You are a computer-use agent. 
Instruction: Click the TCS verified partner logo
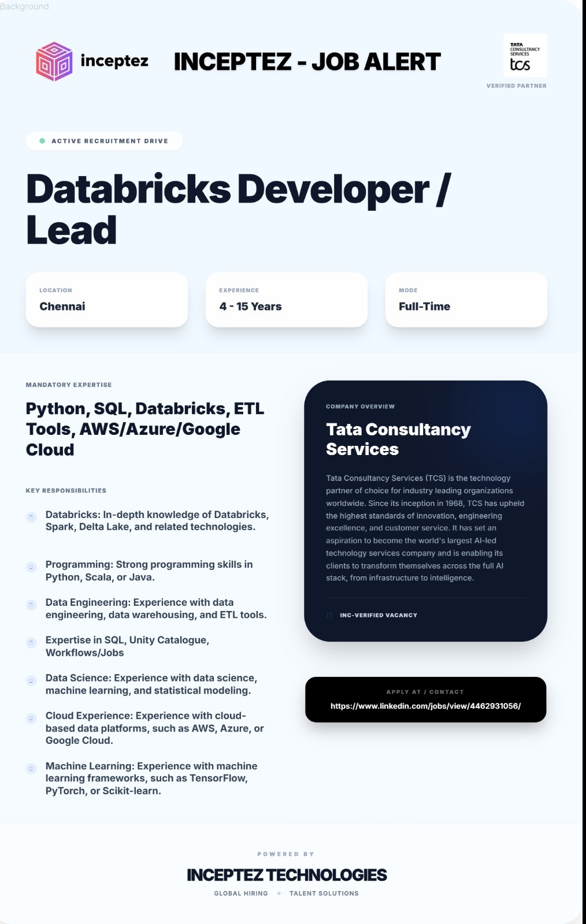pos(525,56)
